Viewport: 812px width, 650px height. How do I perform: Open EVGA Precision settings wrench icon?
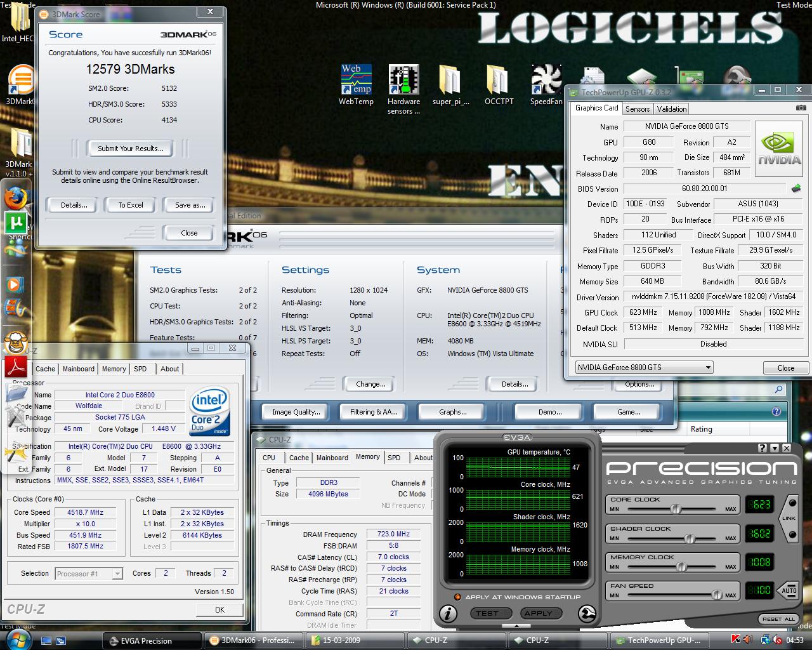(x=587, y=613)
